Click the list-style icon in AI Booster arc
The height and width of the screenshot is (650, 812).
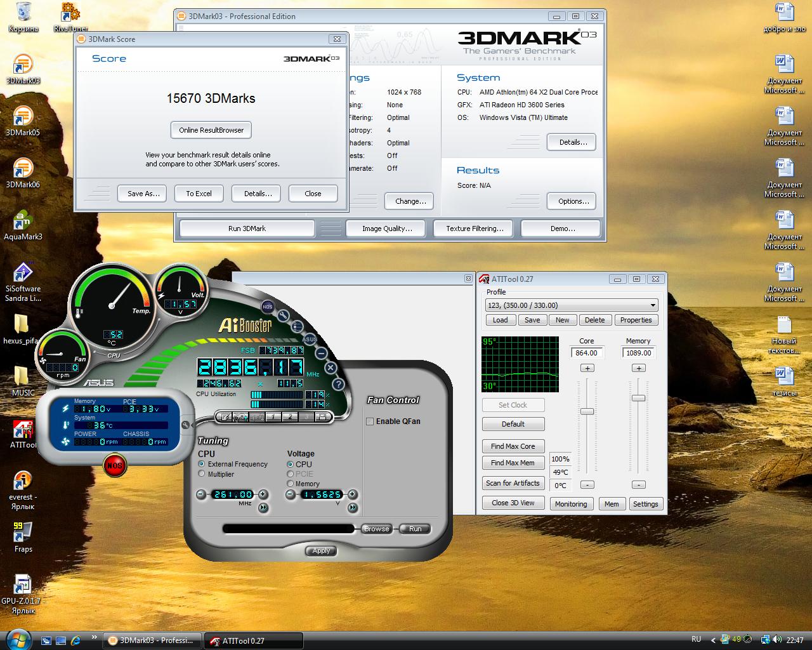tap(297, 327)
